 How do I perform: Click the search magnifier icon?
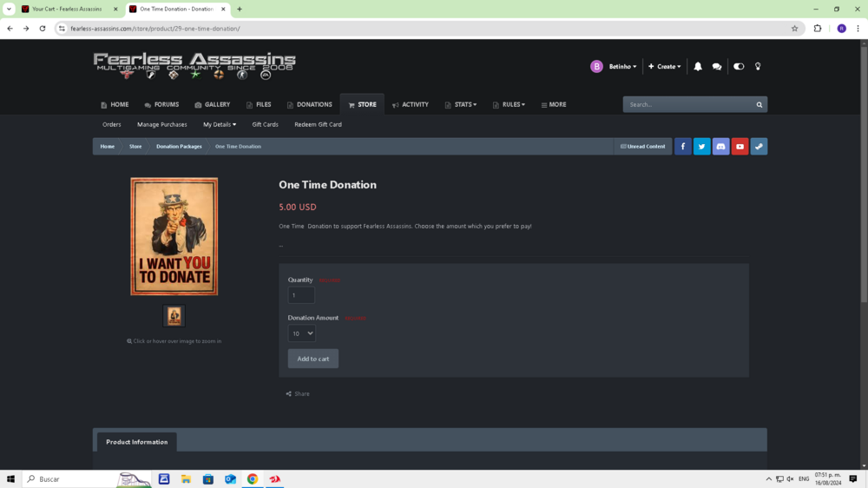759,105
